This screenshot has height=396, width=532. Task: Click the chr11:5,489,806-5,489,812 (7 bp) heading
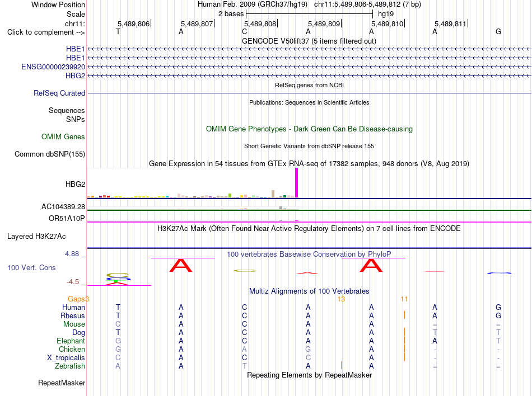367,4
